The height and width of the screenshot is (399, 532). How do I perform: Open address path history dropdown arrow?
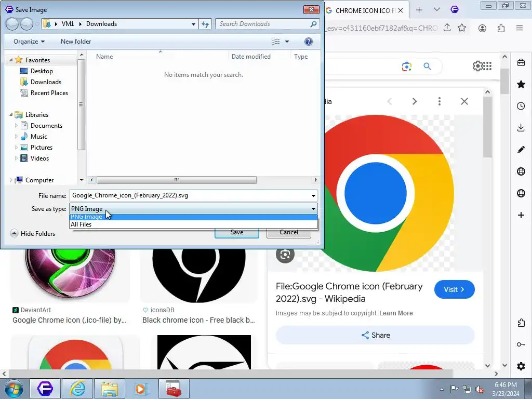193,24
